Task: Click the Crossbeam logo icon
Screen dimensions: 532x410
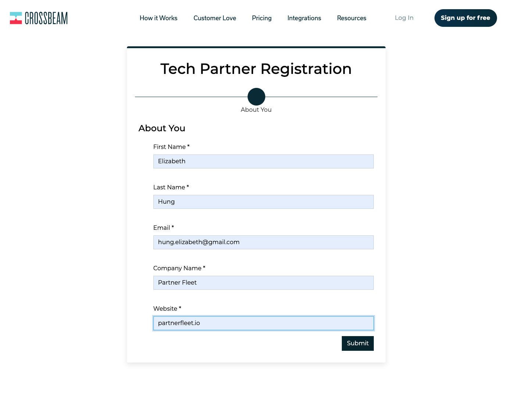Action: point(16,18)
